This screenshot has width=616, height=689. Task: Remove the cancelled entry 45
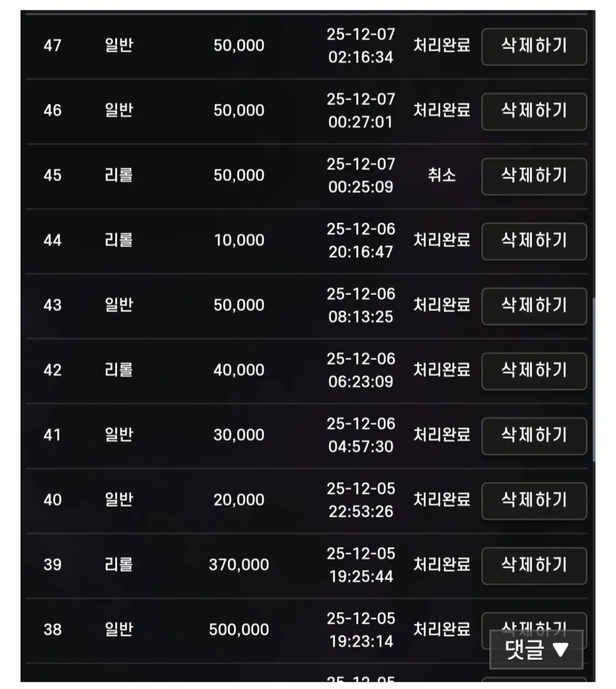[534, 176]
